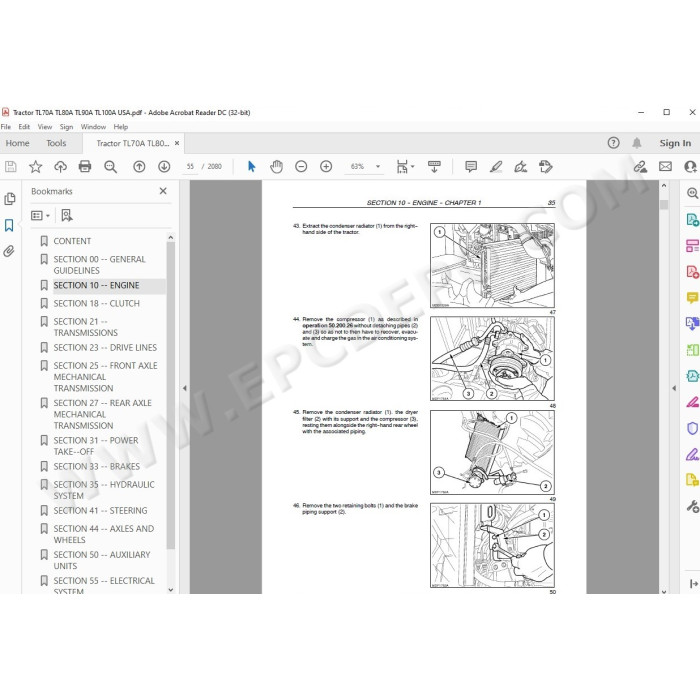This screenshot has height=700, width=700.
Task: Open the zoom percentage dropdown
Action: click(x=378, y=167)
